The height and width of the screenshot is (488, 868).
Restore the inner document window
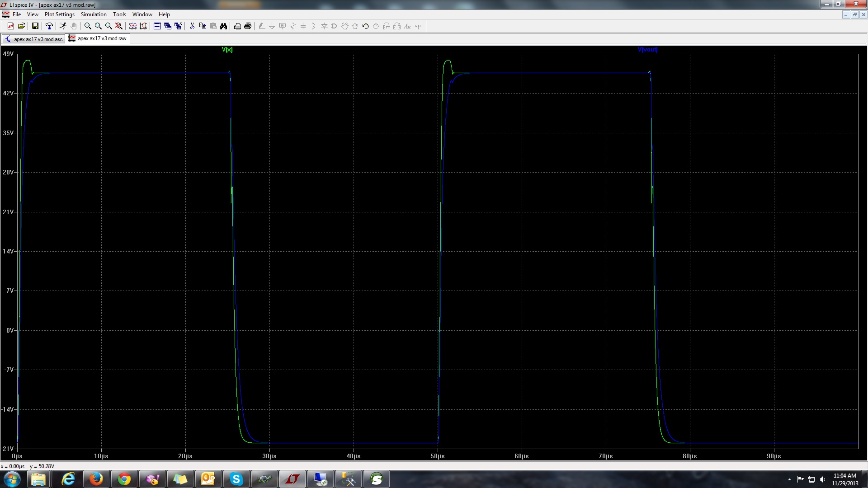tap(854, 15)
